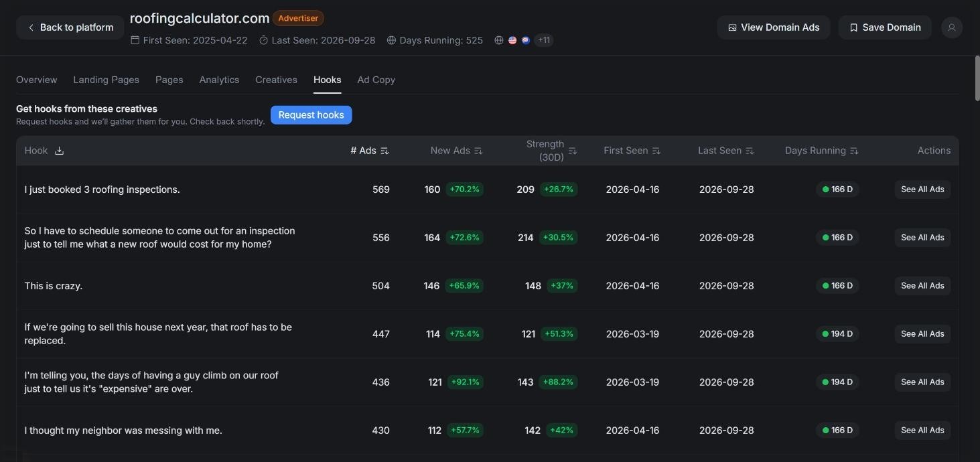Click the 166 D badge in 'This is crazy.' row

[x=837, y=286]
